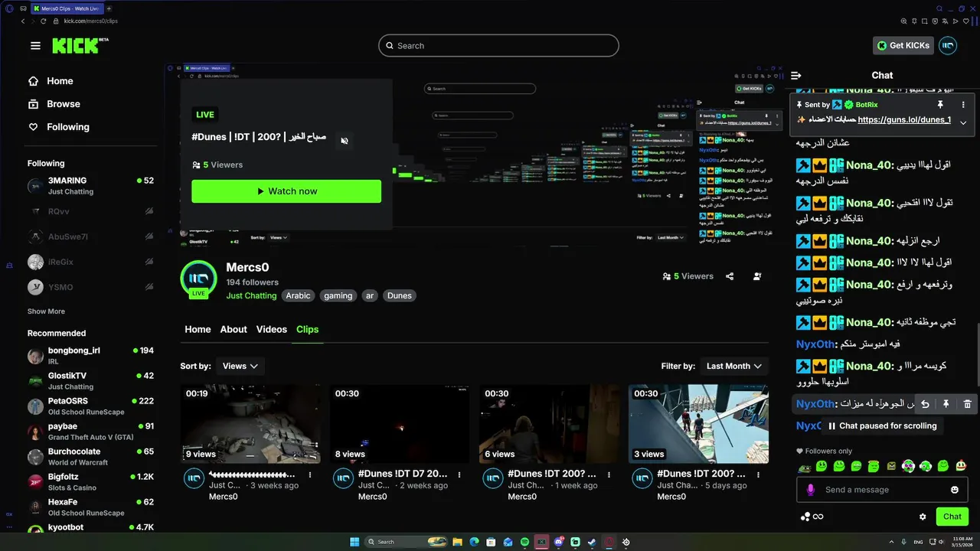Expand the pinned message chevron
980x551 pixels.
[x=963, y=122]
